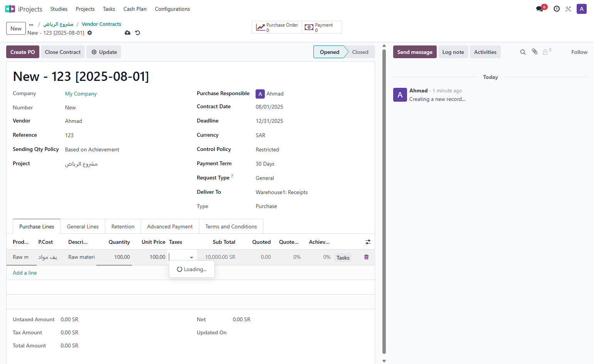Expand the breadcrumb ellipsis menu
Screen dimensions: 594x364
click(31, 24)
